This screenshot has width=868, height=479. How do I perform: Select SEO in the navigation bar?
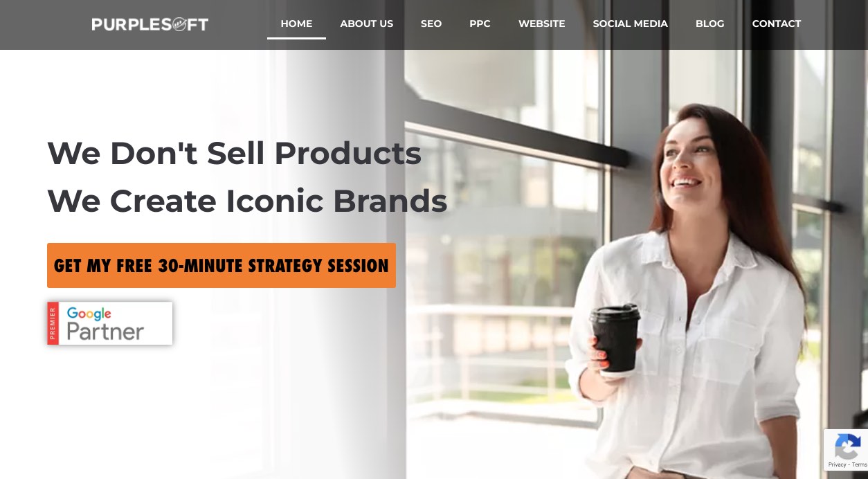pos(431,24)
